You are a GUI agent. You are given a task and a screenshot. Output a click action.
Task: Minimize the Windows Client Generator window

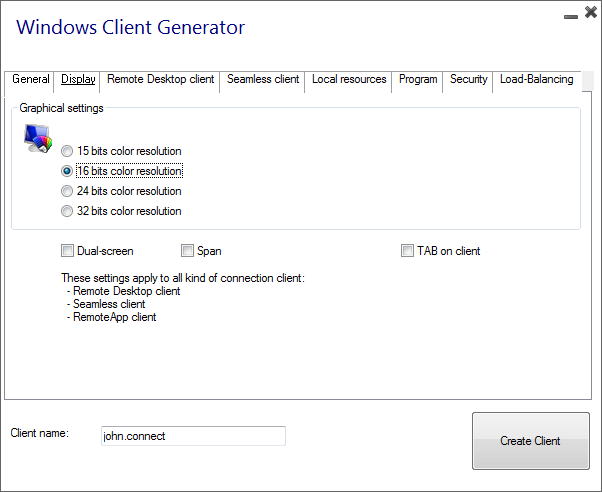point(571,16)
